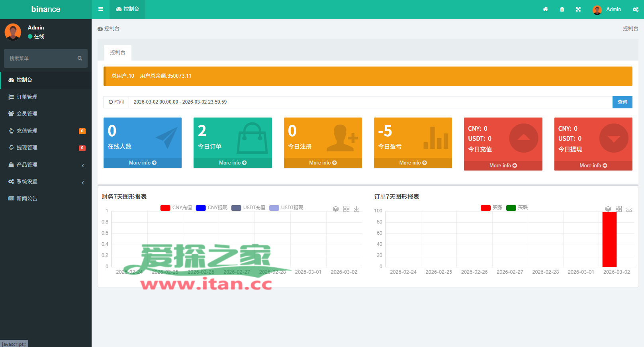Click the 查询 query button
Screen dimensions: 644x347
(622, 102)
